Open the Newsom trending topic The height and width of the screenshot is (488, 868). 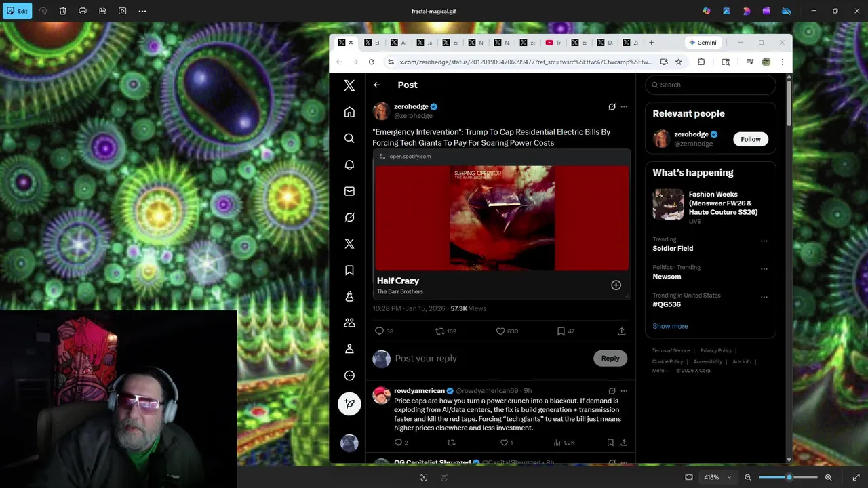pos(667,277)
